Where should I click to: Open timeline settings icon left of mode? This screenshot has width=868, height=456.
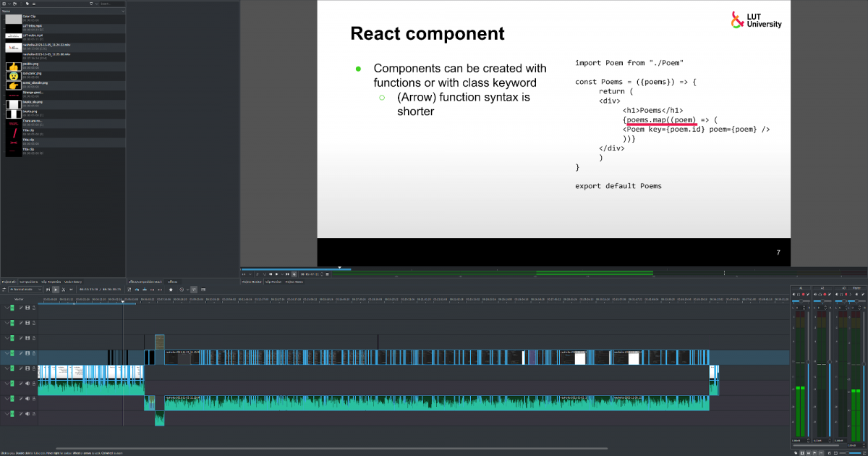(x=4, y=290)
